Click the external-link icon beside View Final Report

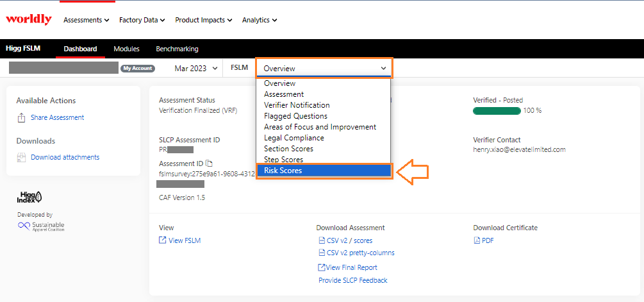[x=322, y=267]
